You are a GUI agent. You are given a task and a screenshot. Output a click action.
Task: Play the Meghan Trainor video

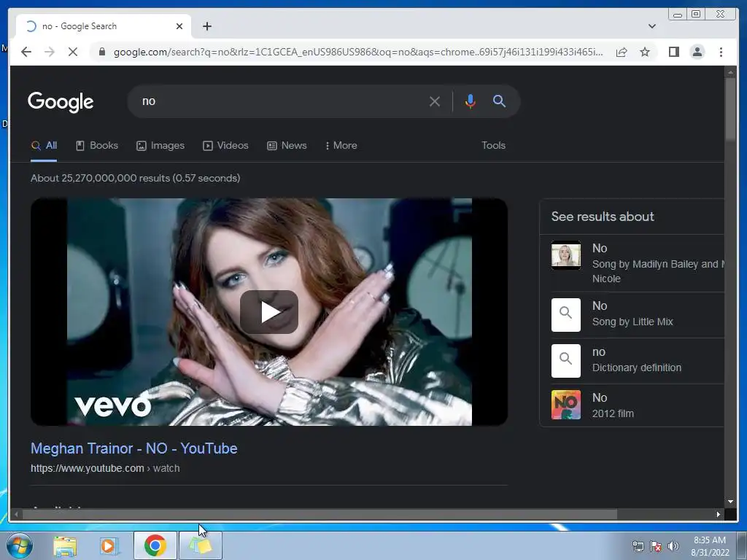[x=269, y=312]
